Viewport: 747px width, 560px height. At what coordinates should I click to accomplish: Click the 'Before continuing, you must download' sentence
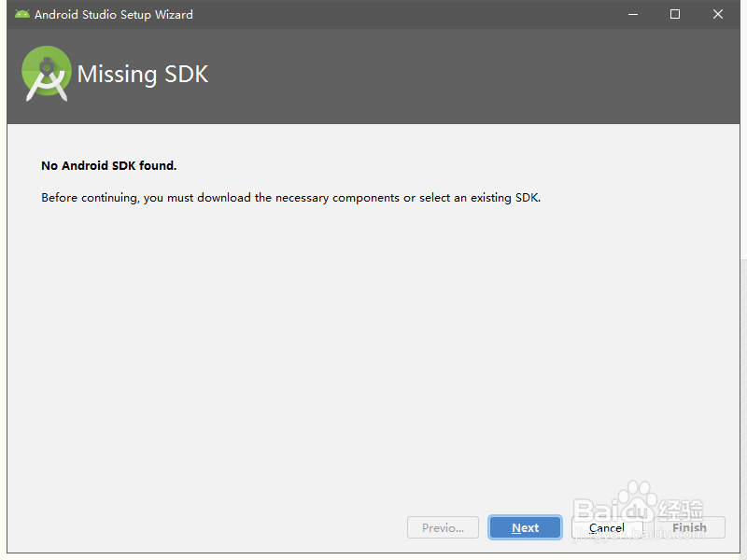click(x=291, y=198)
